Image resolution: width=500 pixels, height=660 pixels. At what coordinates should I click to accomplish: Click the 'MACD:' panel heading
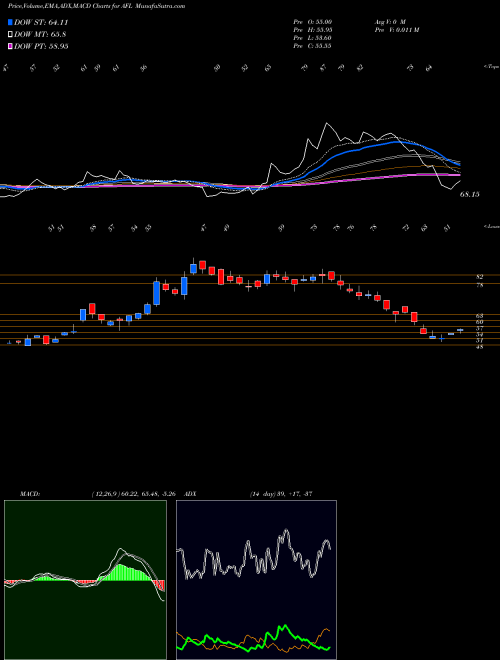coord(30,494)
